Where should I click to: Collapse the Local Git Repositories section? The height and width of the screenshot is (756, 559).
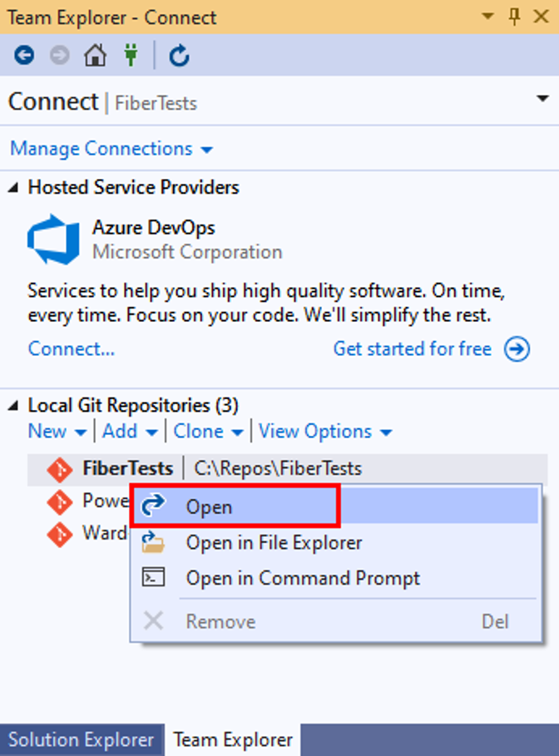tap(13, 406)
